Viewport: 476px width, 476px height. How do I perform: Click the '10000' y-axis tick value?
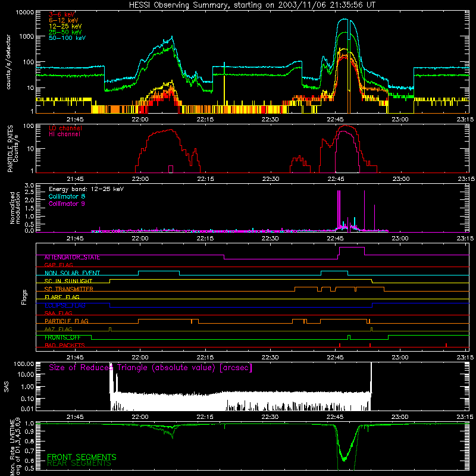point(24,12)
